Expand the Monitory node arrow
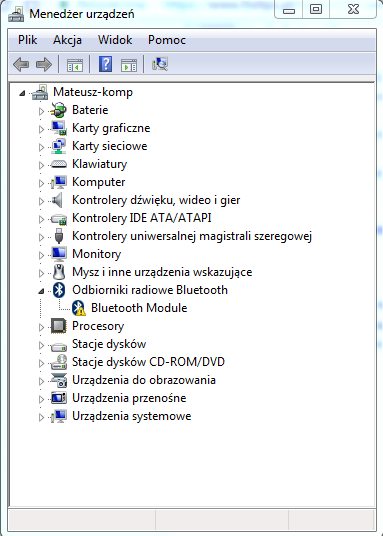The height and width of the screenshot is (536, 383). point(41,255)
